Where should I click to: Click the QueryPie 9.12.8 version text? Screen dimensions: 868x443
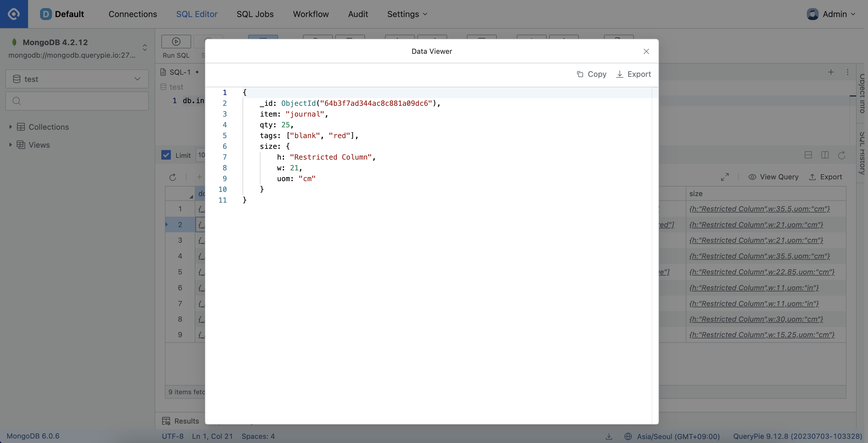click(x=798, y=436)
